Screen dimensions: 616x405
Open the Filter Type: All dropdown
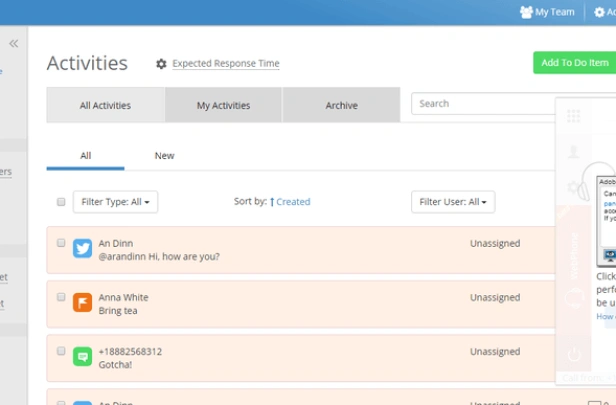coord(115,202)
